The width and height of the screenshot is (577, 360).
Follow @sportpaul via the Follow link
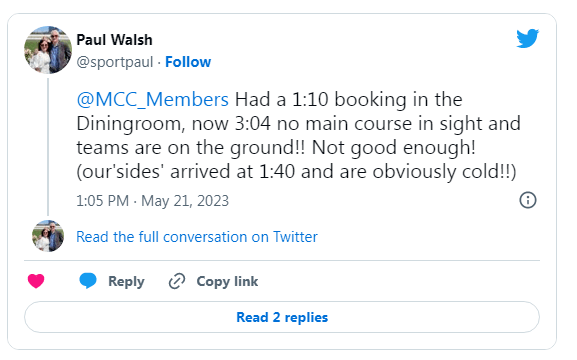(x=188, y=62)
